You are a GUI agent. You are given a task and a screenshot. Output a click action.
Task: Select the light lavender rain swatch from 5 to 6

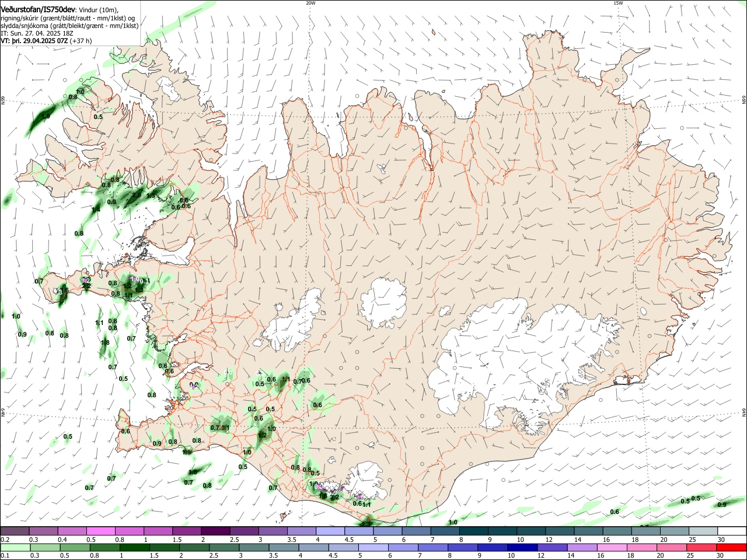[373, 548]
